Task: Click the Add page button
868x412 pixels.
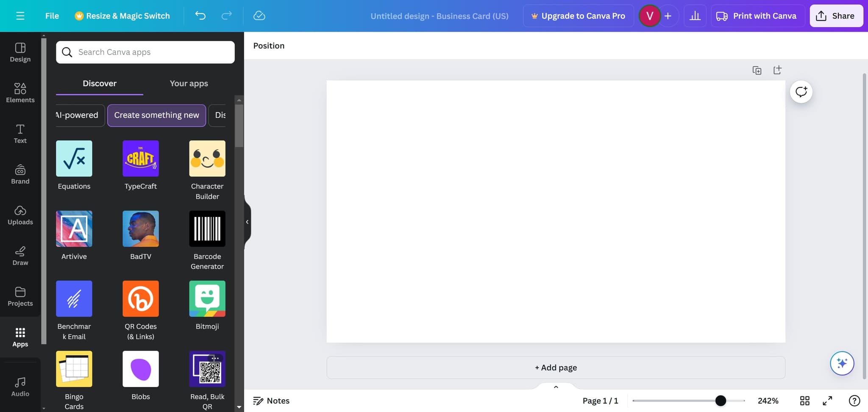Action: pyautogui.click(x=556, y=367)
